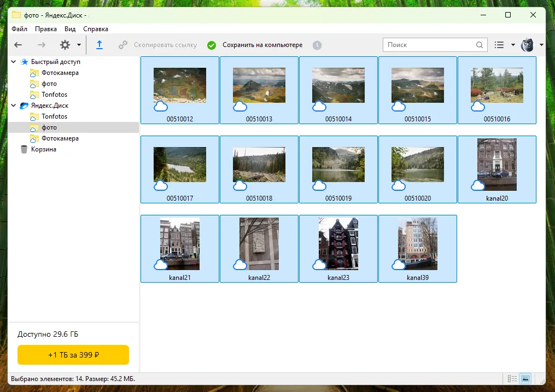Collapse the Яндекс.Диск tree section
Screen dimensions: 555x392
(13, 106)
